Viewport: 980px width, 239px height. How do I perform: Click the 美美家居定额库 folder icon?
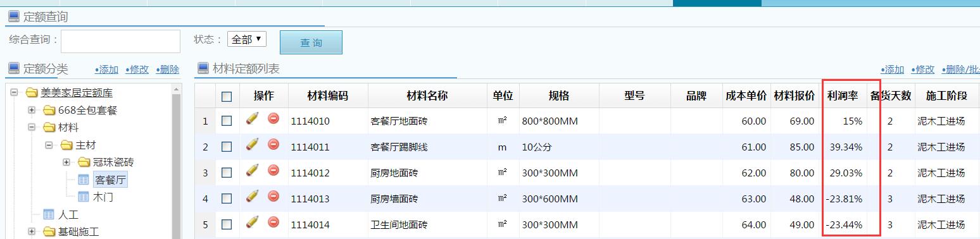tap(32, 93)
